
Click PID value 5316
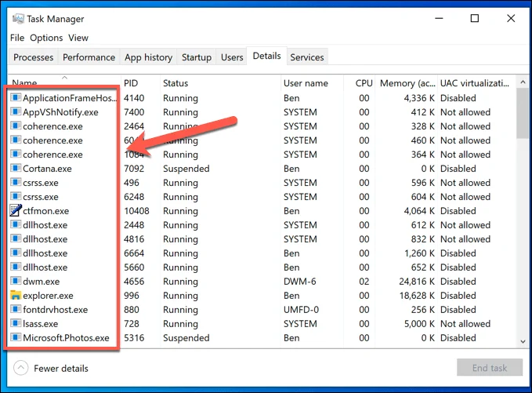coord(134,337)
